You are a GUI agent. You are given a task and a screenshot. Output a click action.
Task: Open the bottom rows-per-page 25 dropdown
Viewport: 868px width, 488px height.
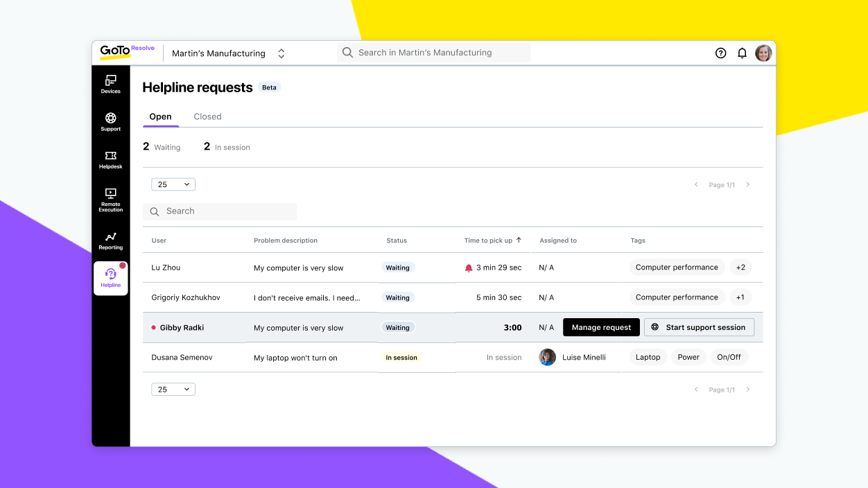click(173, 390)
